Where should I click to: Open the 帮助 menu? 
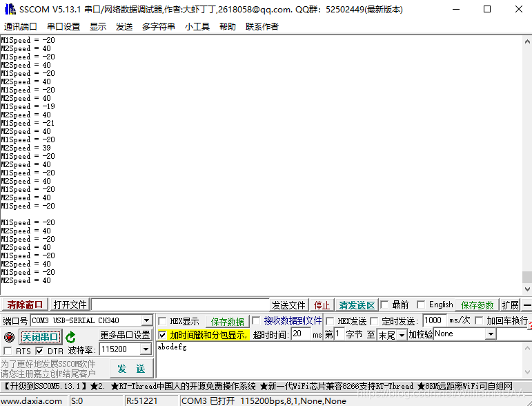[x=227, y=26]
